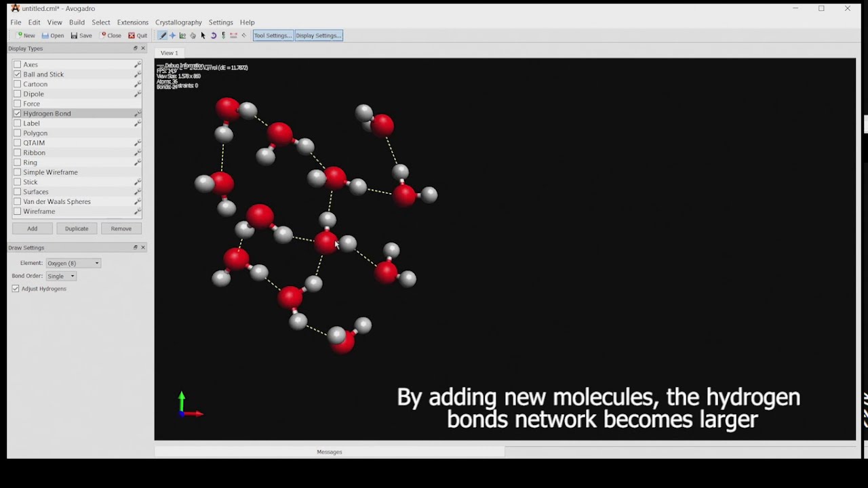This screenshot has height=488, width=868.
Task: Click the New file toolbar button
Action: 26,35
